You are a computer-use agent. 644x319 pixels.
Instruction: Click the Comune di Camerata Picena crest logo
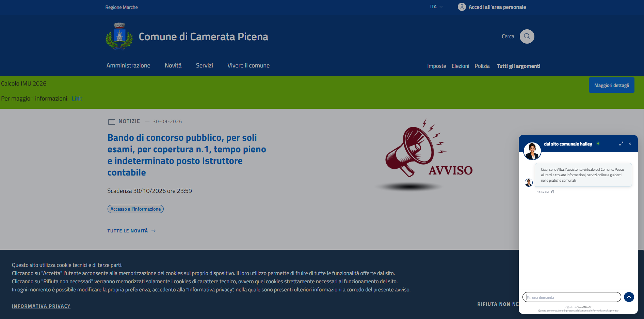119,36
